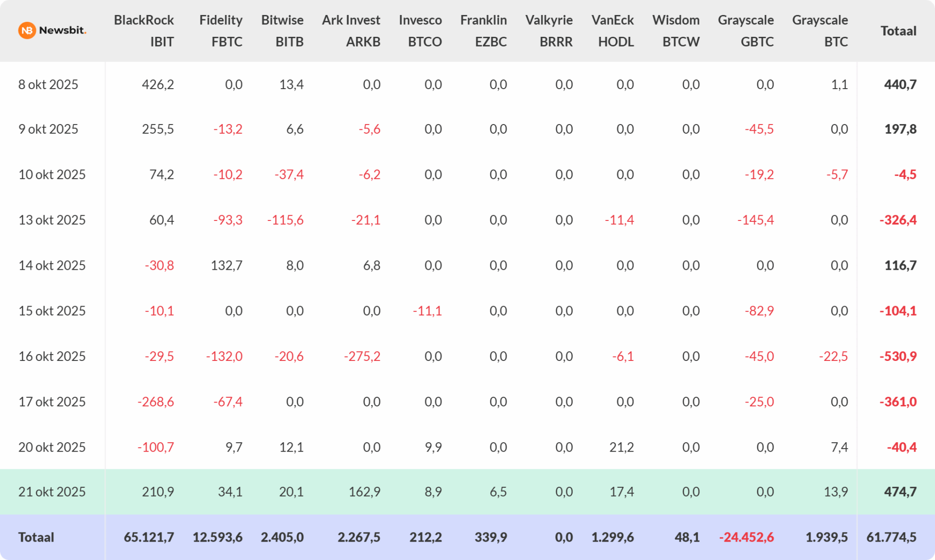Select the Fidelity FBTC column header
Screen dimensions: 935x560
coord(221,31)
